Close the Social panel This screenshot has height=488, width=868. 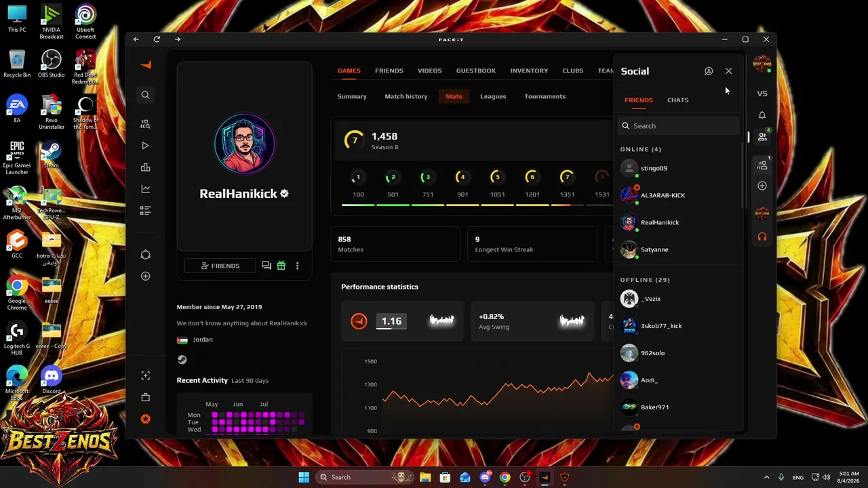click(x=729, y=71)
